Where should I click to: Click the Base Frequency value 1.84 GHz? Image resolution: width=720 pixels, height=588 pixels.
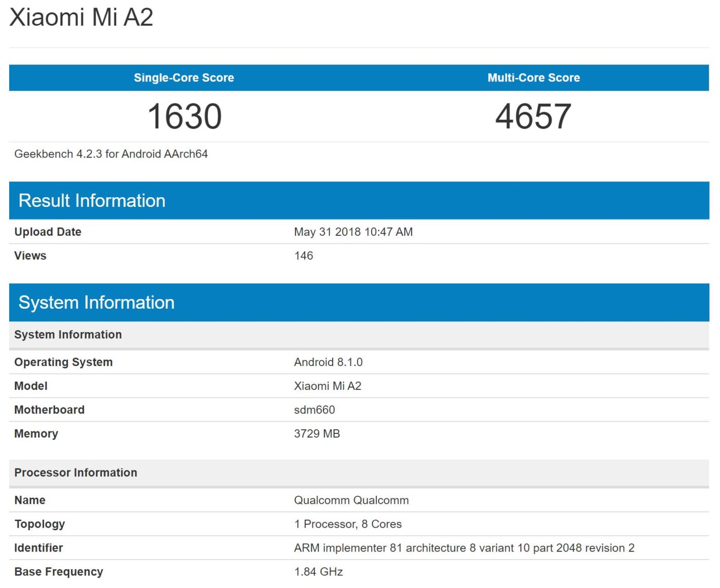point(318,572)
